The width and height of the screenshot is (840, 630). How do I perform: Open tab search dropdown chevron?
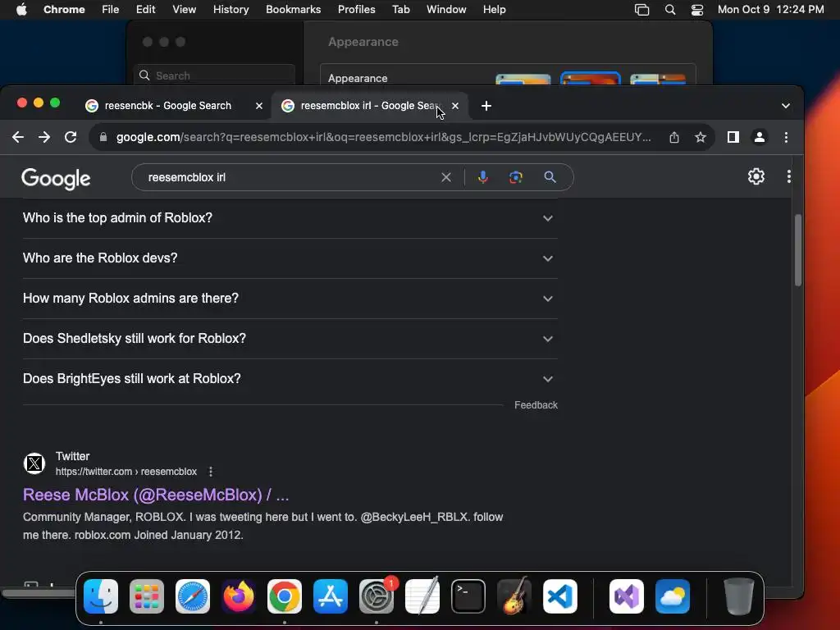(785, 106)
